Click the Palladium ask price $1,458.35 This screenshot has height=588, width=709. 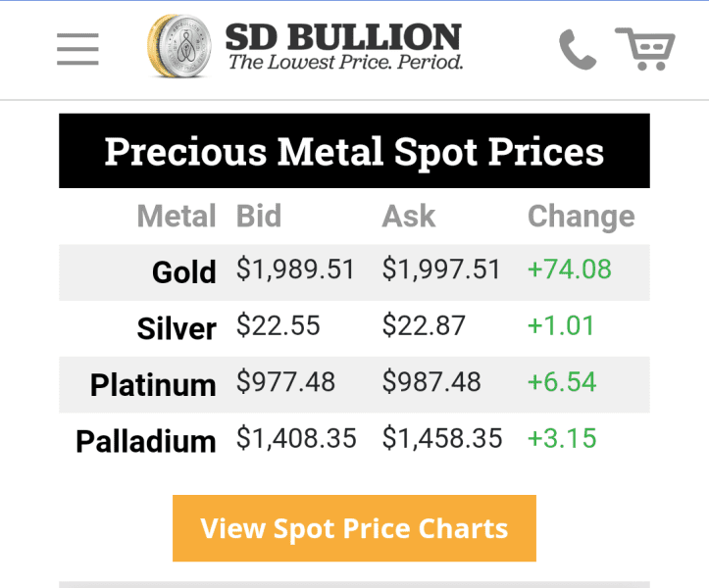[442, 438]
